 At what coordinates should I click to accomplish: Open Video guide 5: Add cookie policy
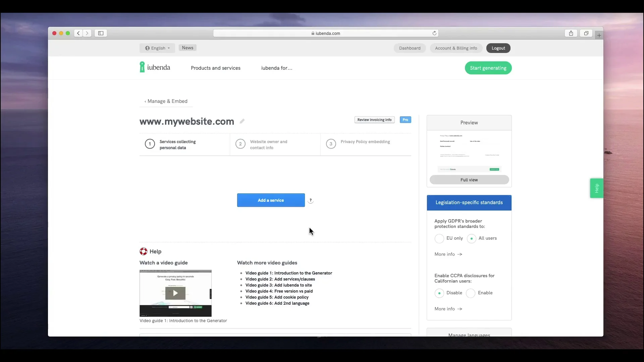(277, 297)
